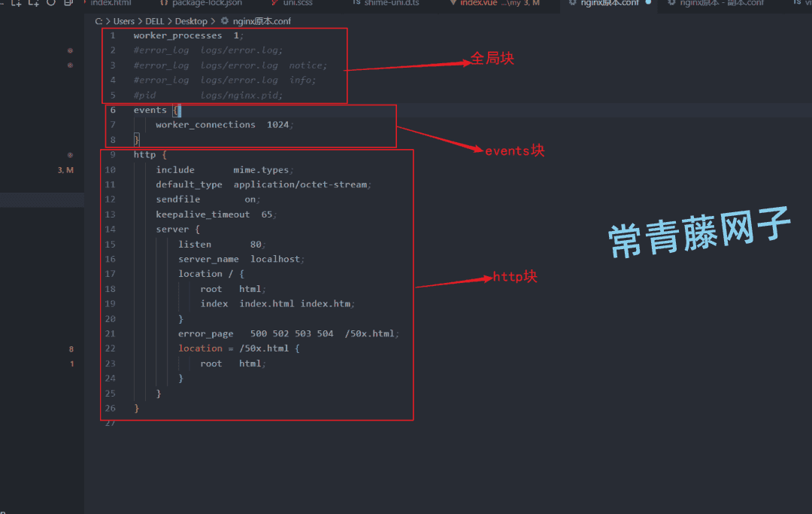
Task: Select the nginx原本.conf active tab
Action: tap(609, 3)
